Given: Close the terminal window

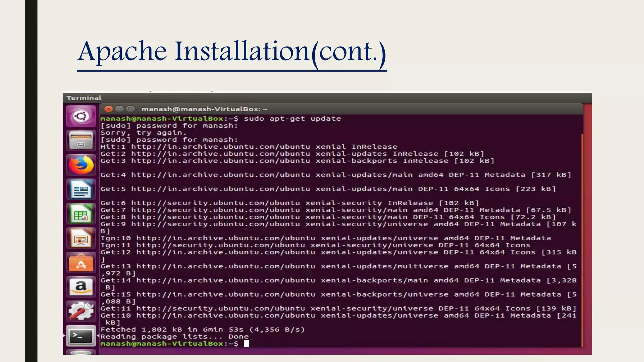Looking at the screenshot, I should (x=108, y=109).
